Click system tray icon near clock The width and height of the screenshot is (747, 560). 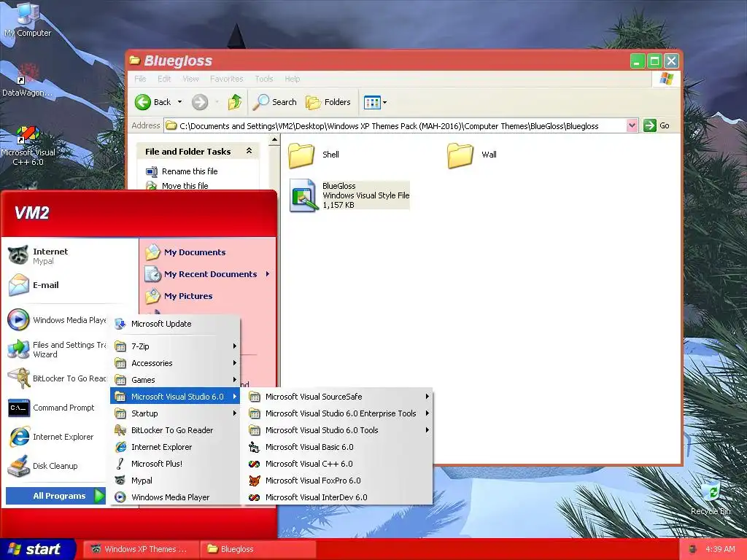coord(693,549)
